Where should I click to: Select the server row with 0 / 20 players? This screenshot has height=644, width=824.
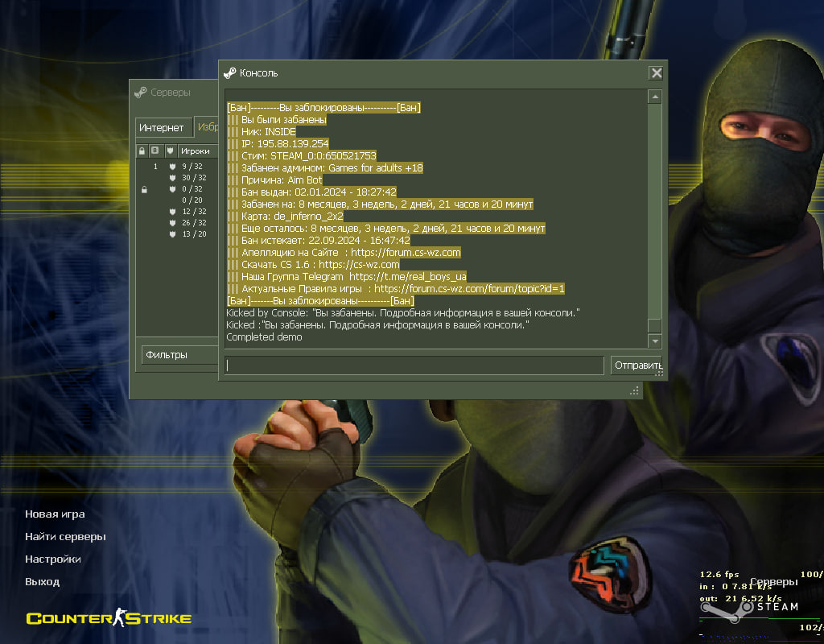(x=177, y=200)
